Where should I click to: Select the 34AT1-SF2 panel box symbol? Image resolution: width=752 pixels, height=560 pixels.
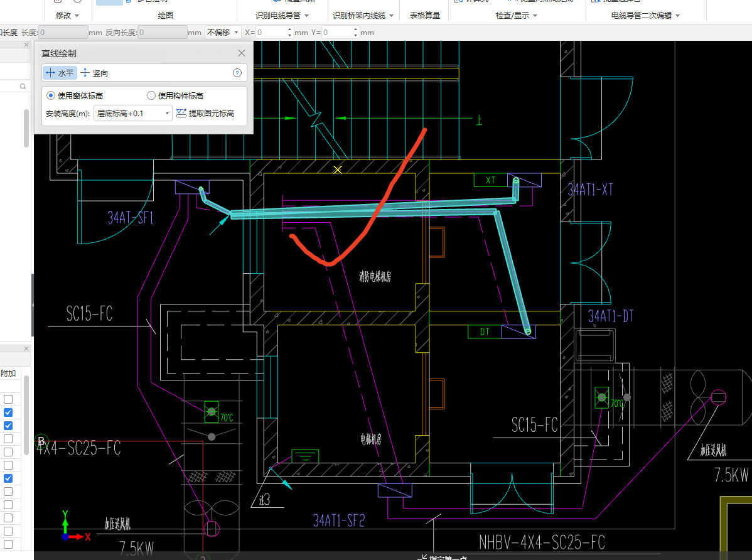[x=395, y=490]
